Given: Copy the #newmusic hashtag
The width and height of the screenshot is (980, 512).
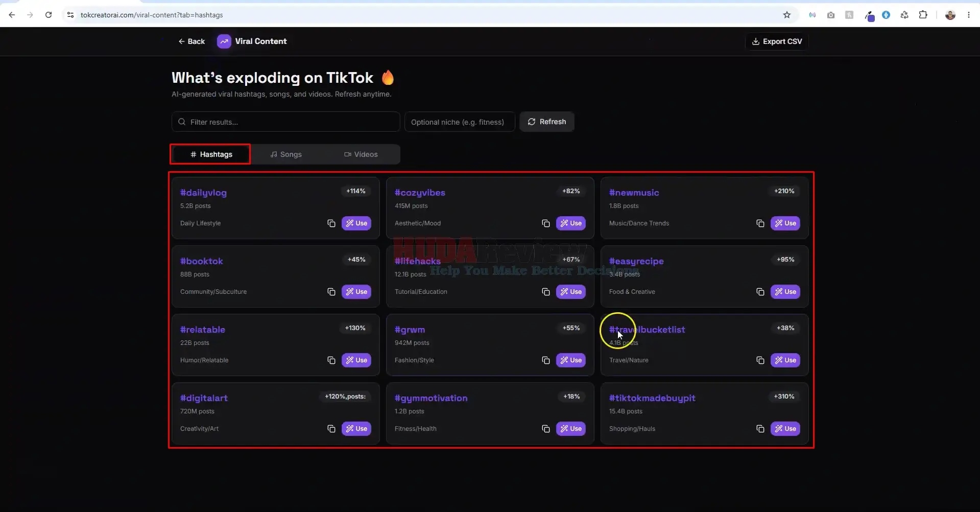Looking at the screenshot, I should tap(760, 223).
